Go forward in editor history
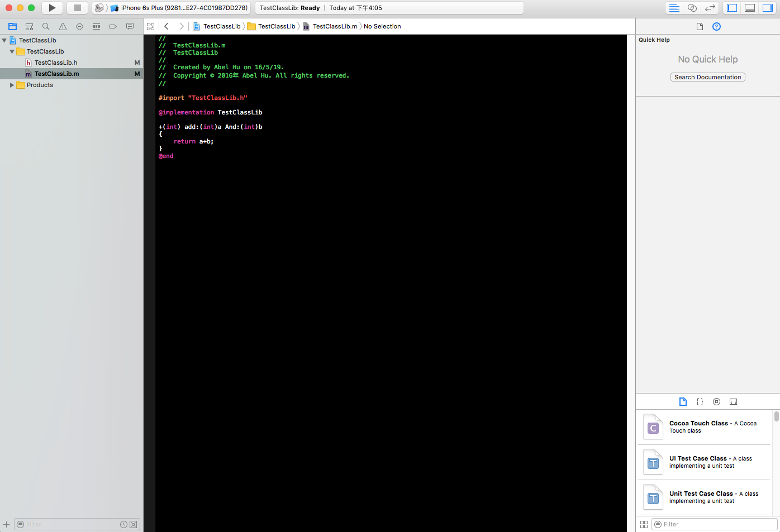Viewport: 780px width, 532px height. point(182,26)
